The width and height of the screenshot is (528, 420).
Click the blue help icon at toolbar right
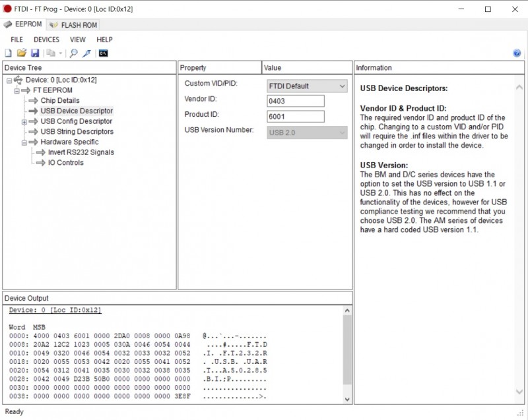coord(517,53)
